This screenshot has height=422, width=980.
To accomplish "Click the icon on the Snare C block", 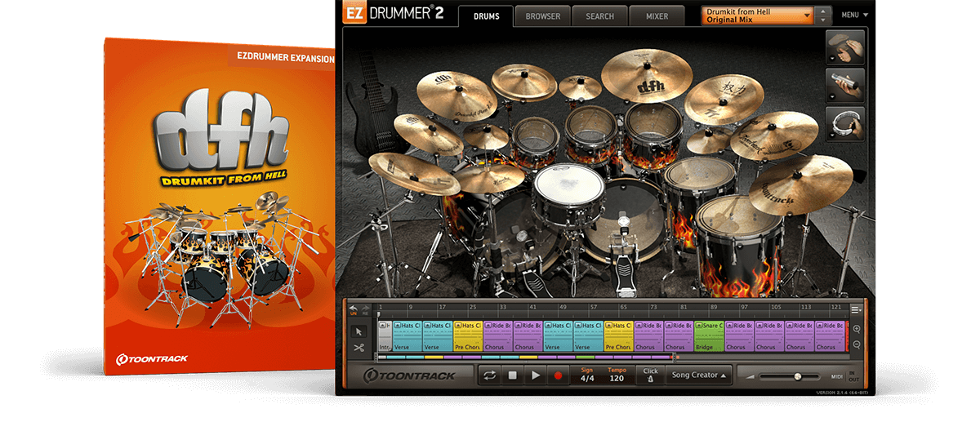I will pyautogui.click(x=699, y=325).
